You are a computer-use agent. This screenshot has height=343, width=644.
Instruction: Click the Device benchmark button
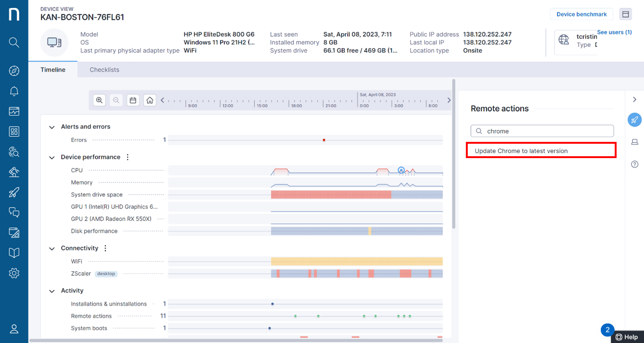(581, 14)
